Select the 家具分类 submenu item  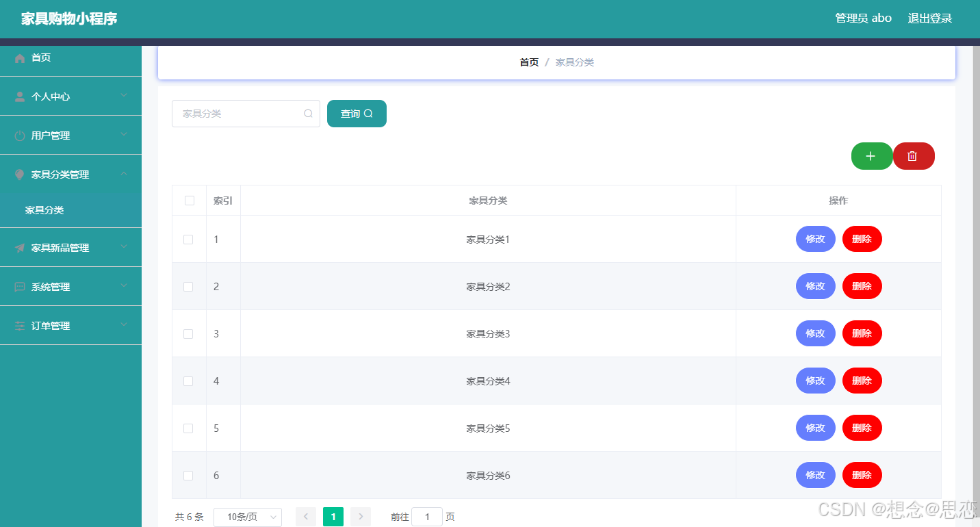[x=70, y=210]
